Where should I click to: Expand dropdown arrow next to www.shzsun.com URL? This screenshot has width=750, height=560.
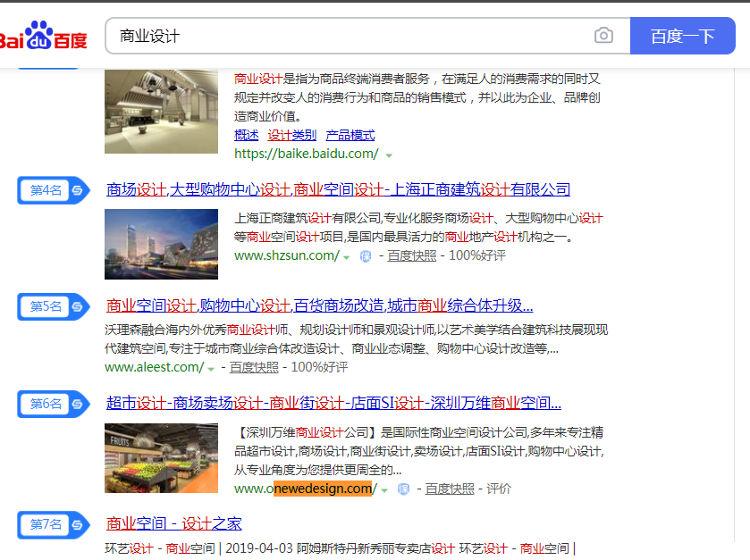coord(346,257)
